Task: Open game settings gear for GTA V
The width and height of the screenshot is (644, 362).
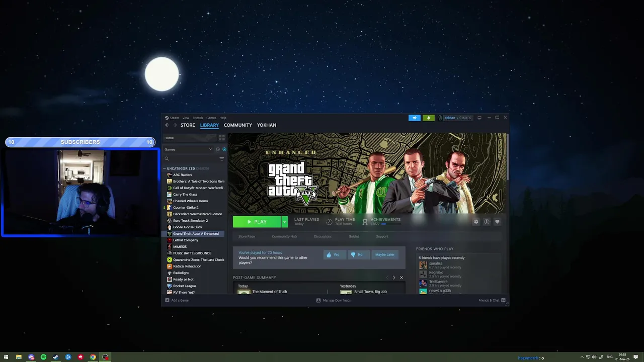Action: pyautogui.click(x=476, y=222)
